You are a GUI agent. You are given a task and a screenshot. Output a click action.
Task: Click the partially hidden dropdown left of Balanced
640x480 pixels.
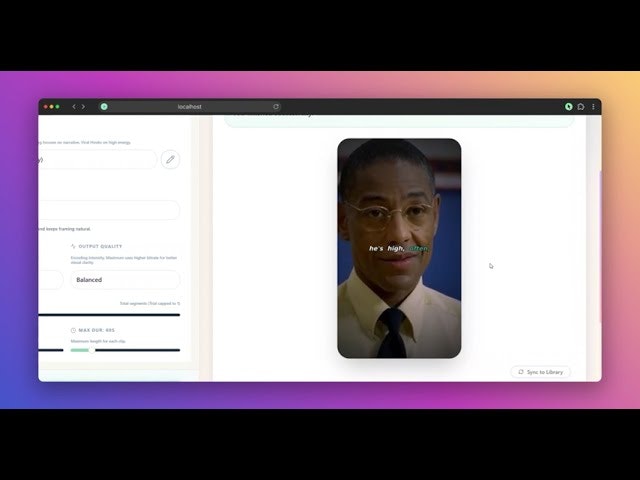[51, 280]
